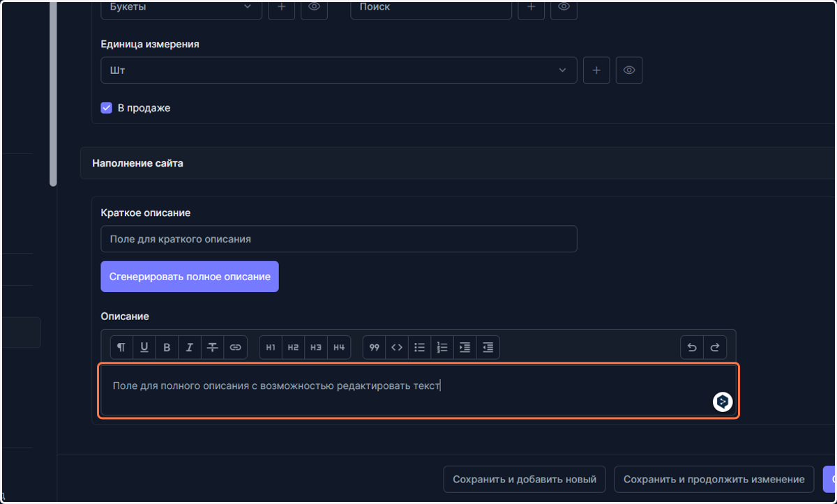Apply strikethrough formatting
Viewport: 837px width, 504px height.
pyautogui.click(x=213, y=347)
